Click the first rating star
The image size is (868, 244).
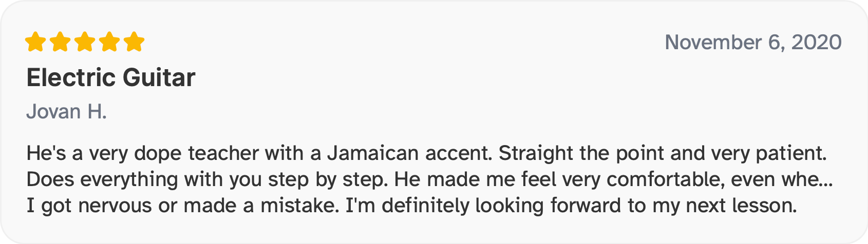pyautogui.click(x=35, y=42)
